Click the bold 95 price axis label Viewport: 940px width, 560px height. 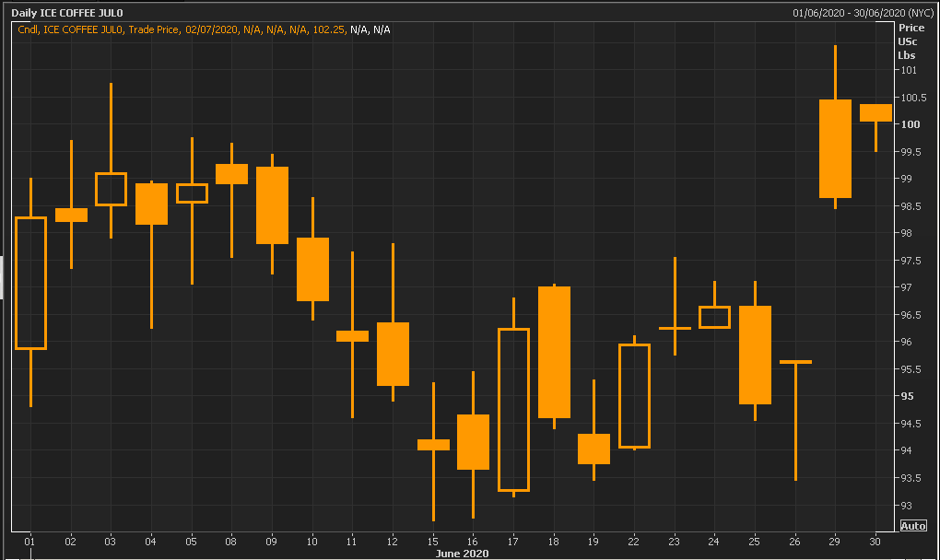[908, 396]
